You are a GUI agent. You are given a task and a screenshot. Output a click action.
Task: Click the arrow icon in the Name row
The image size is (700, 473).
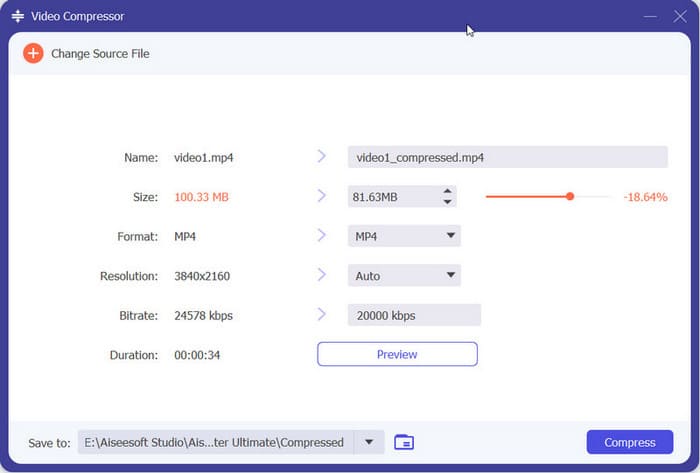[321, 157]
